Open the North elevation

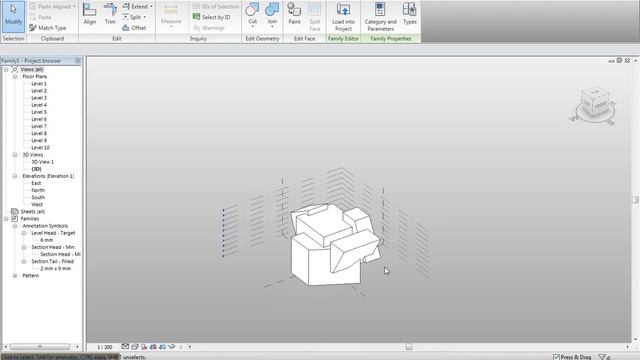(38, 190)
